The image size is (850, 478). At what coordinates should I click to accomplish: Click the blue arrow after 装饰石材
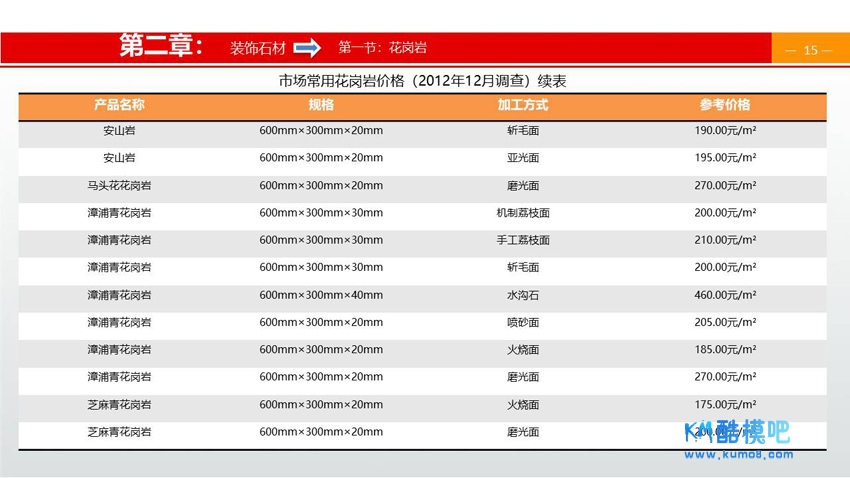(307, 48)
